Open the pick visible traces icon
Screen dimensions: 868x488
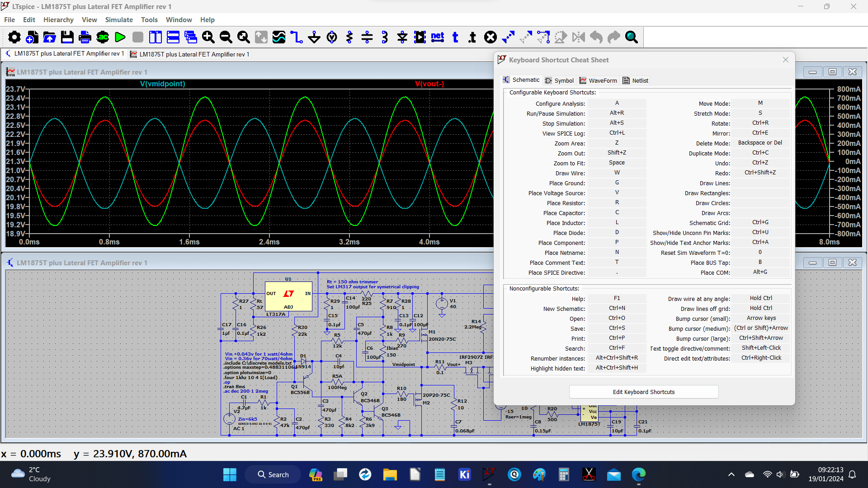pos(279,37)
